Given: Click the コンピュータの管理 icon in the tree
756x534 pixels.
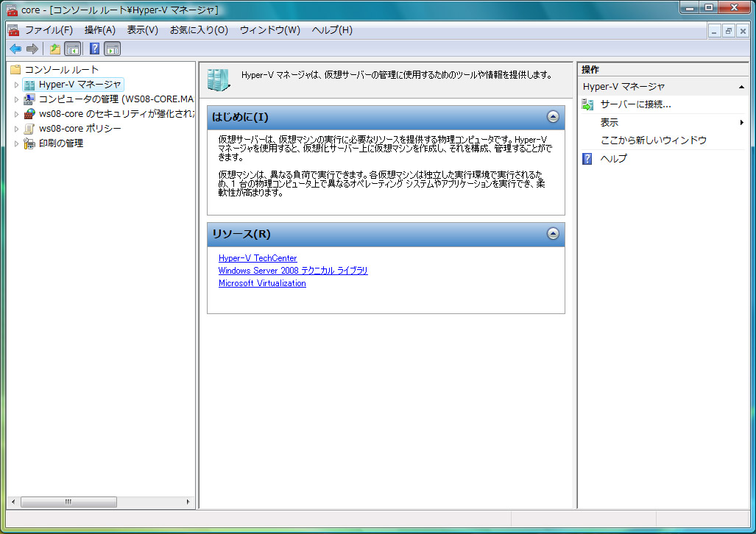Looking at the screenshot, I should (29, 99).
